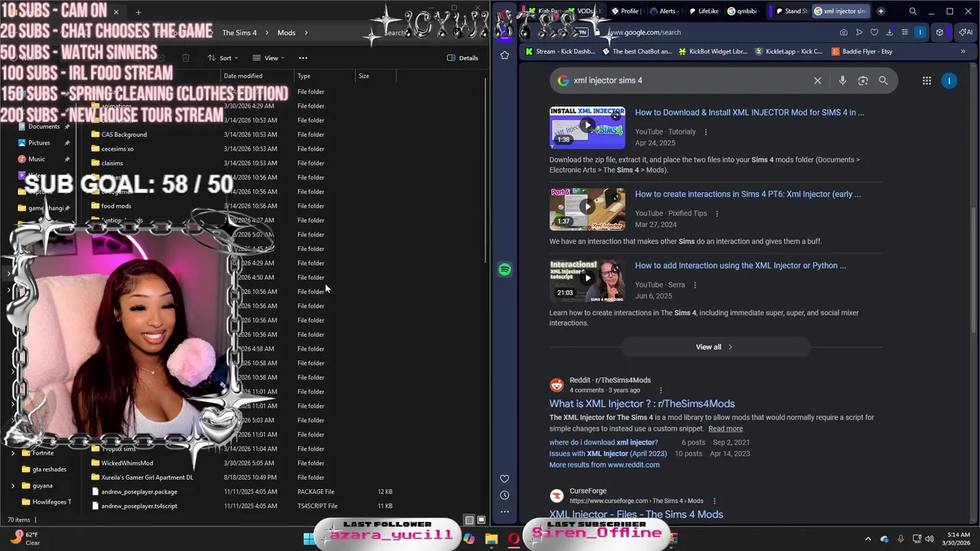Open the Sort dropdown in Explorer
This screenshot has width=980, height=551.
(223, 58)
